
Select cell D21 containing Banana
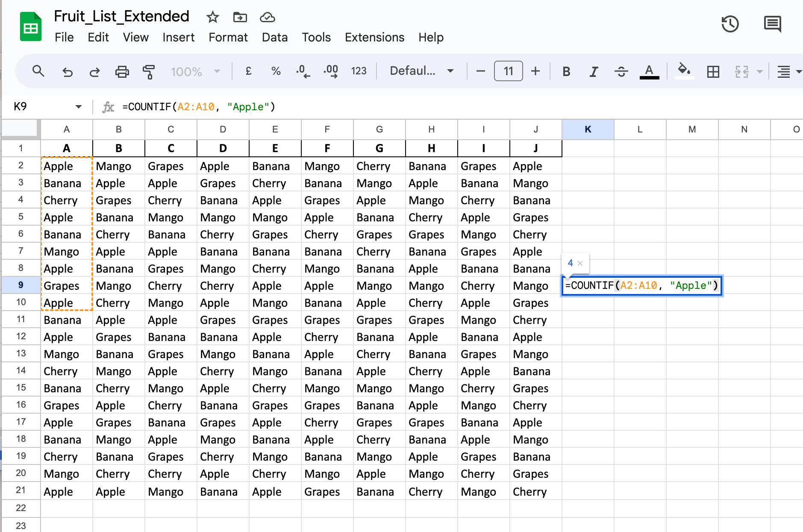pos(223,491)
